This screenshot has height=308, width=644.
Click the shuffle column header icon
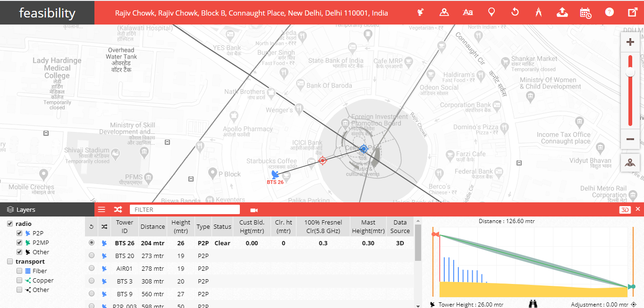click(104, 227)
